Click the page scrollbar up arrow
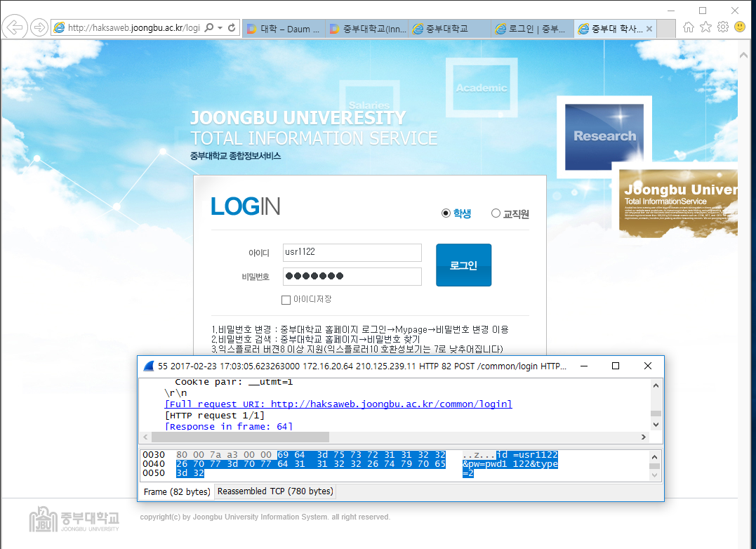756x549 pixels. (x=743, y=55)
